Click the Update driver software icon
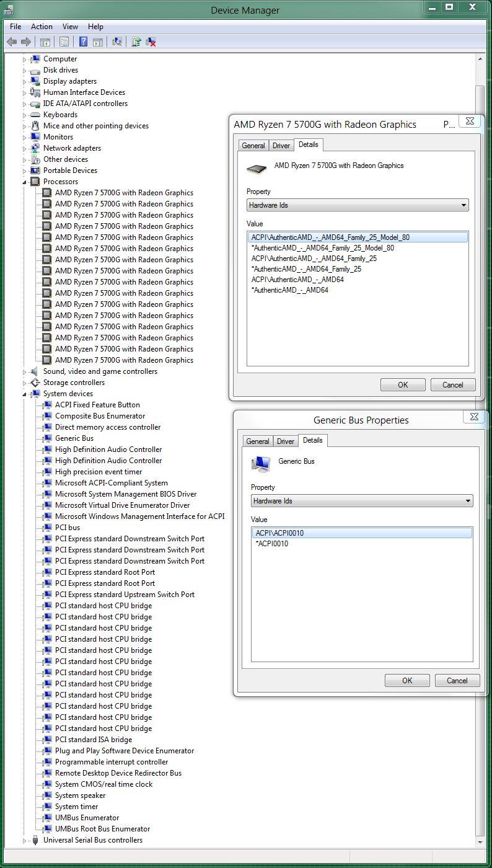The image size is (492, 868). pos(136,42)
